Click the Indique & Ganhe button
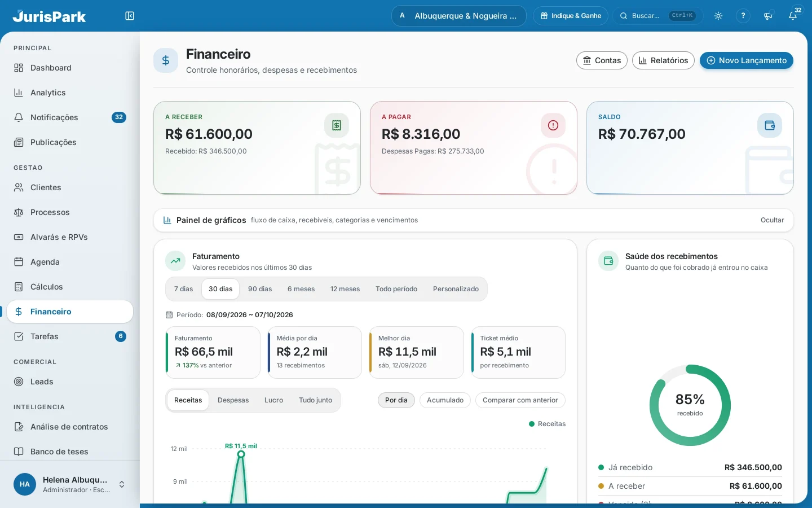 point(571,16)
